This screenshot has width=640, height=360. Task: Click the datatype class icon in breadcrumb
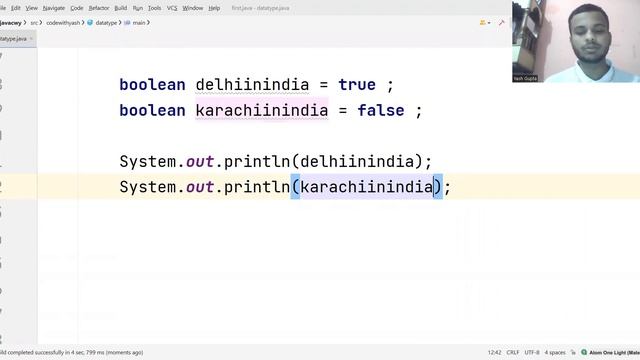90,23
